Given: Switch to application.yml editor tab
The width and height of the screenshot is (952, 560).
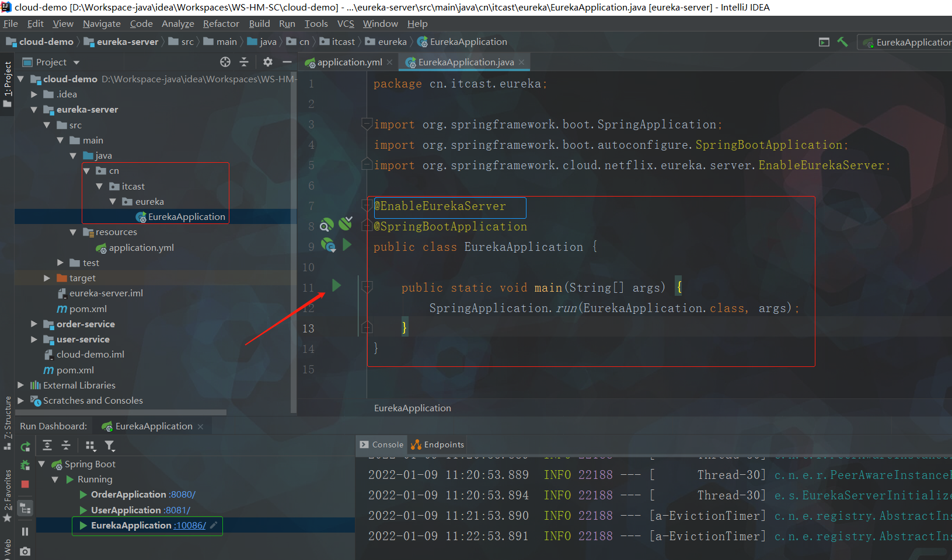Looking at the screenshot, I should 349,62.
